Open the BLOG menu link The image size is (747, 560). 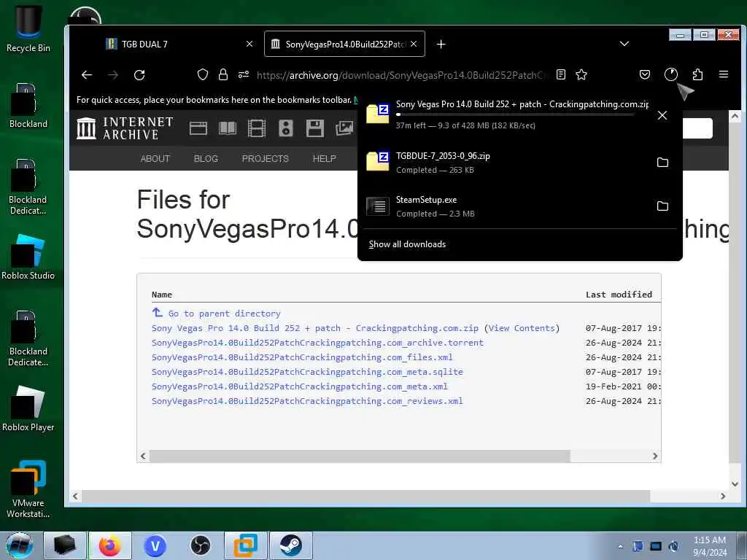coord(206,158)
